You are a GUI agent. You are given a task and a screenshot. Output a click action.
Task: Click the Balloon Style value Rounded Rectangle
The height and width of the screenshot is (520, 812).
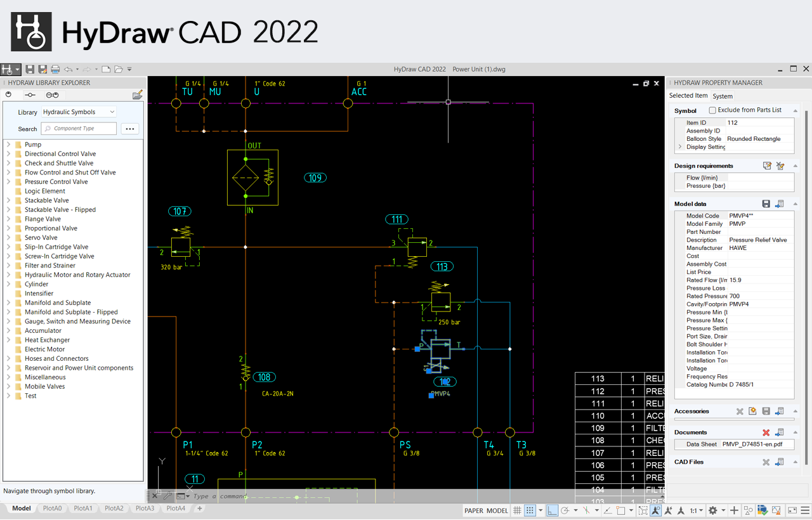(x=754, y=139)
